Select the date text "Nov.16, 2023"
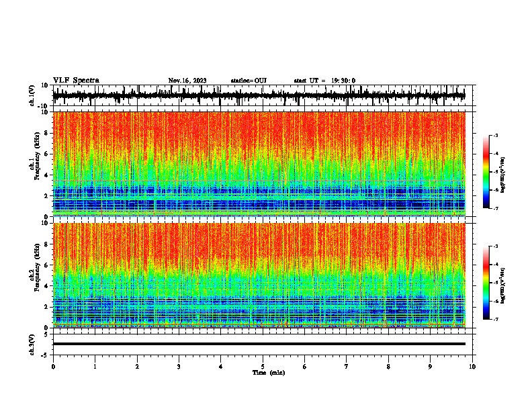 tap(187, 81)
